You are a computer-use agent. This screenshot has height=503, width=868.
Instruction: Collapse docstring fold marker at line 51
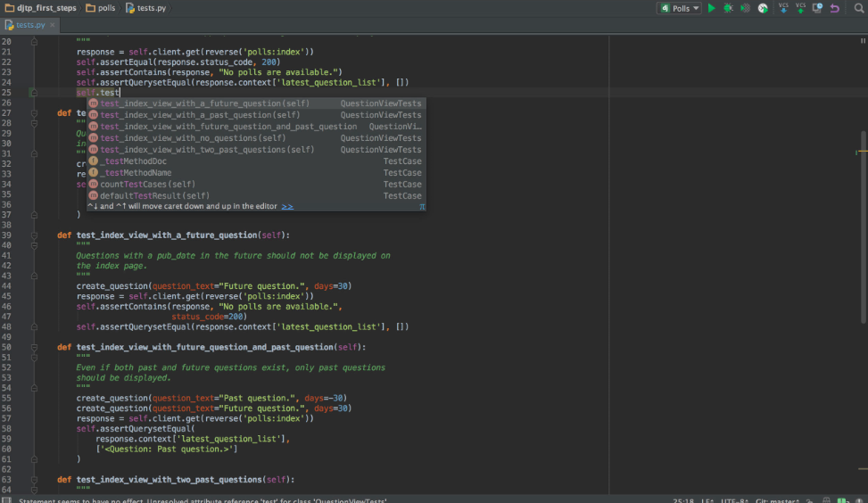pos(34,357)
